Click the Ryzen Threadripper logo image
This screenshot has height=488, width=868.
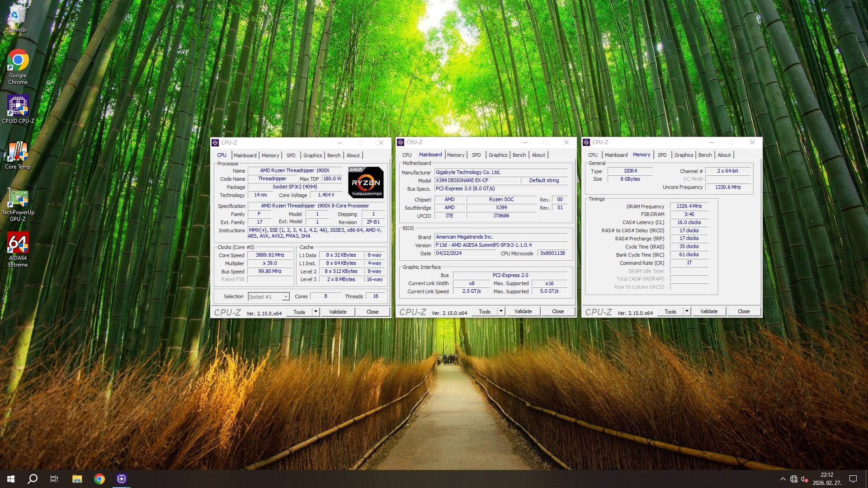point(366,183)
